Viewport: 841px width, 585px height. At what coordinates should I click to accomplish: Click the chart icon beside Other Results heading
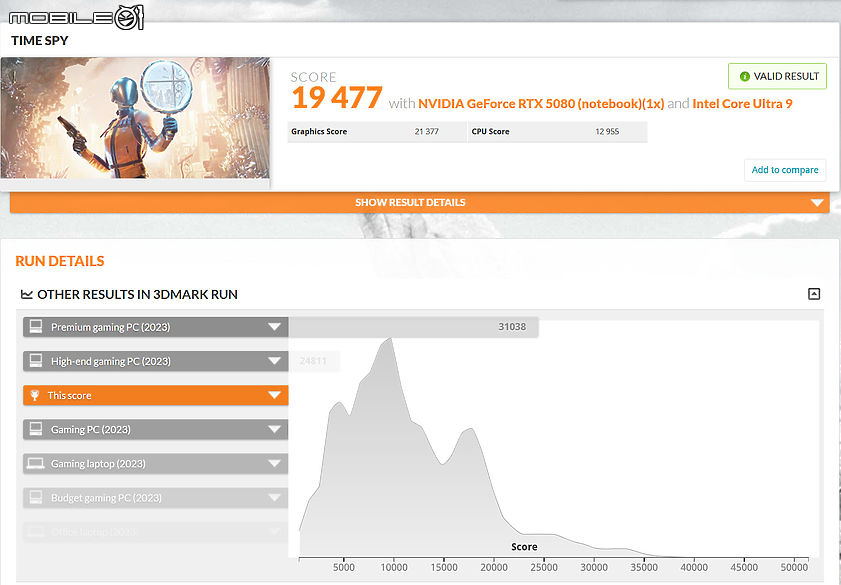tap(26, 294)
